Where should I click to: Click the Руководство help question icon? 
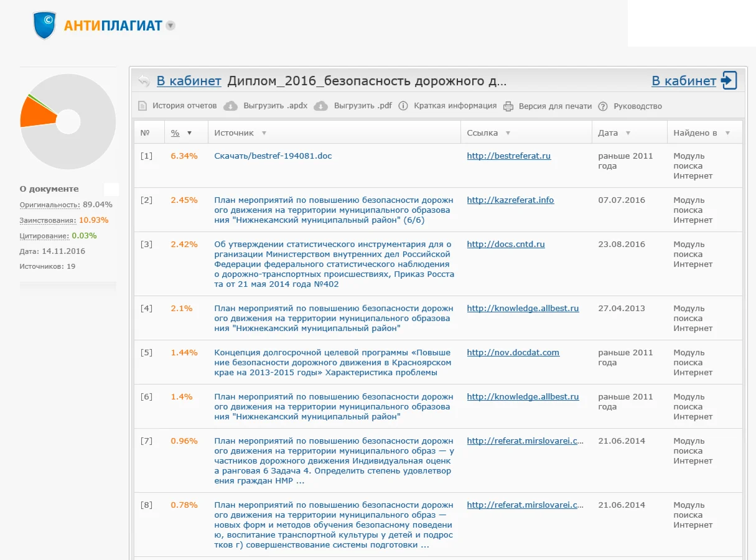602,106
